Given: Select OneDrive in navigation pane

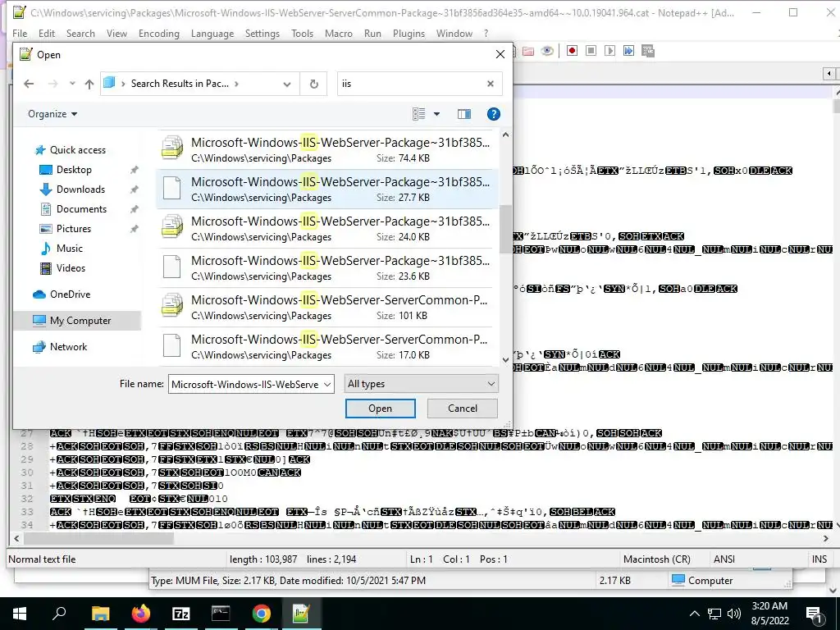Looking at the screenshot, I should pyautogui.click(x=70, y=294).
